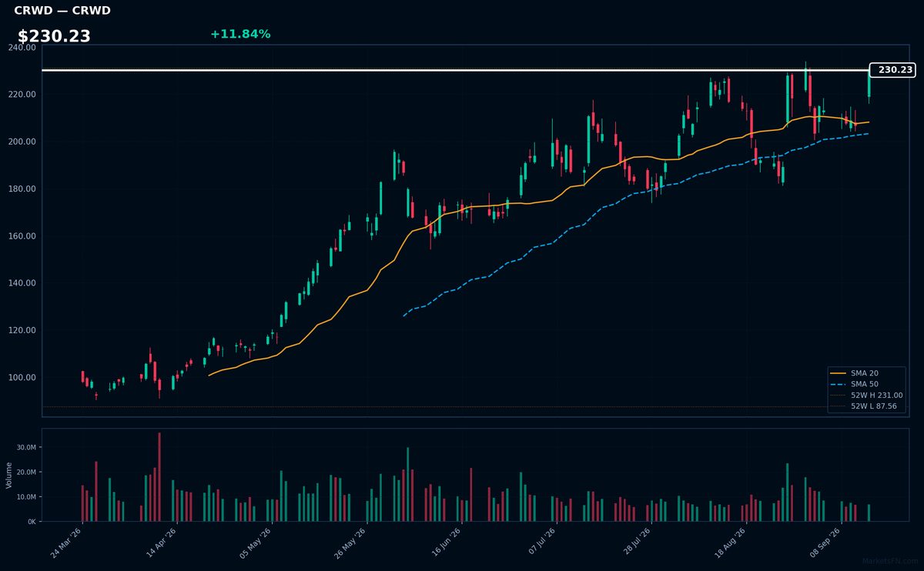The height and width of the screenshot is (571, 924).
Task: Click the 30.0M volume axis label
Action: (x=26, y=447)
